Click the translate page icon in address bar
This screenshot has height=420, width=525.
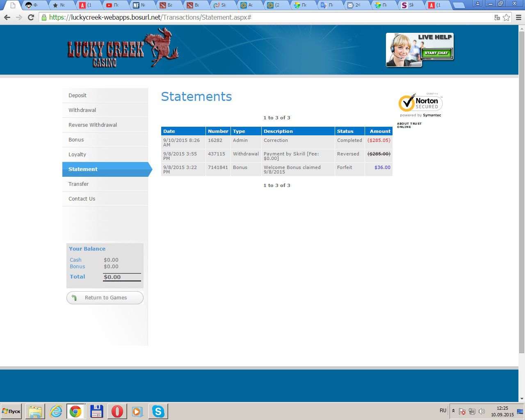click(x=497, y=18)
